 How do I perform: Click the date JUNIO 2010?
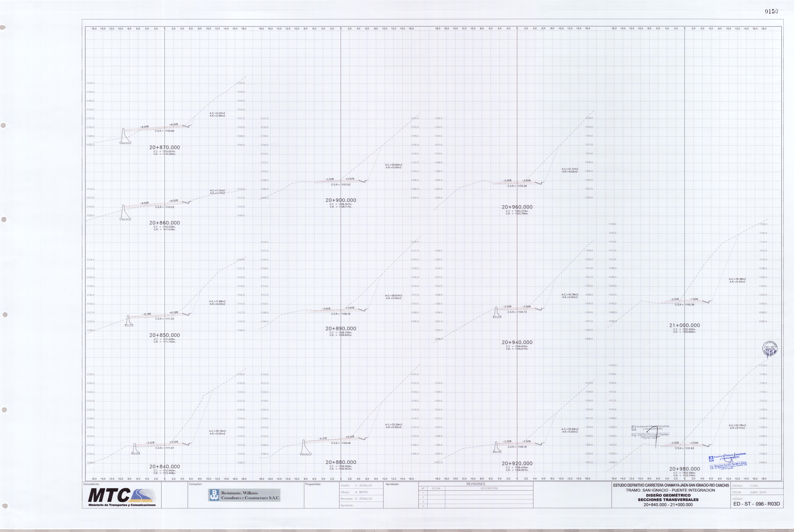point(758,492)
